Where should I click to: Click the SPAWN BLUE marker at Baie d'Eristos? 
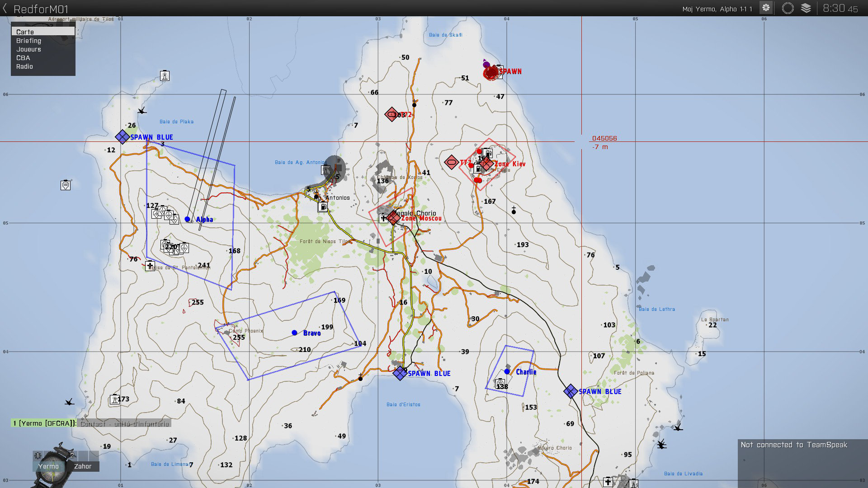point(400,373)
